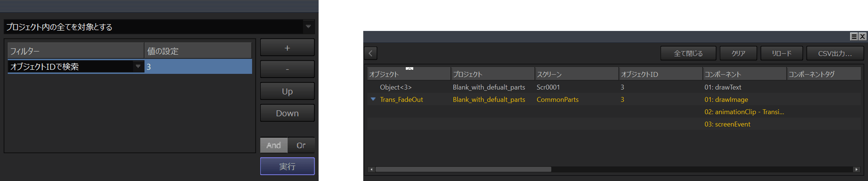
Task: Click the horizontal scrollbar thumb in results
Action: pyautogui.click(x=463, y=169)
